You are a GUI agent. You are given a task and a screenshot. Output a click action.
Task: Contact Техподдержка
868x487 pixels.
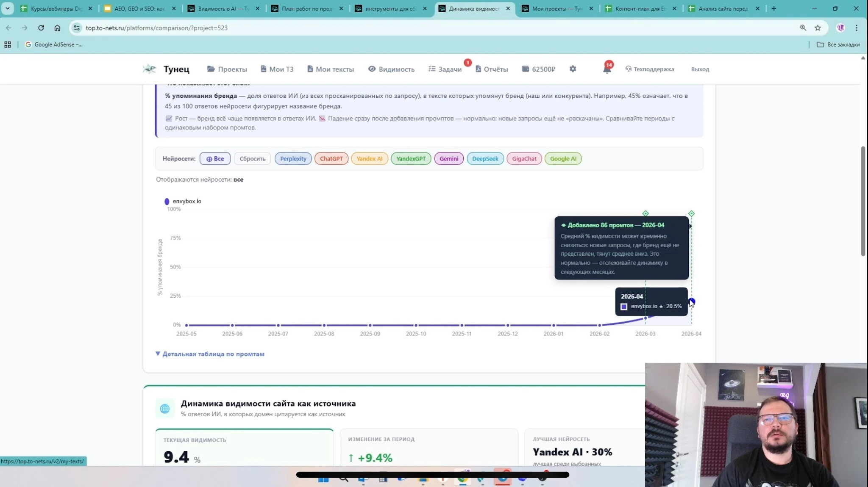tap(650, 69)
